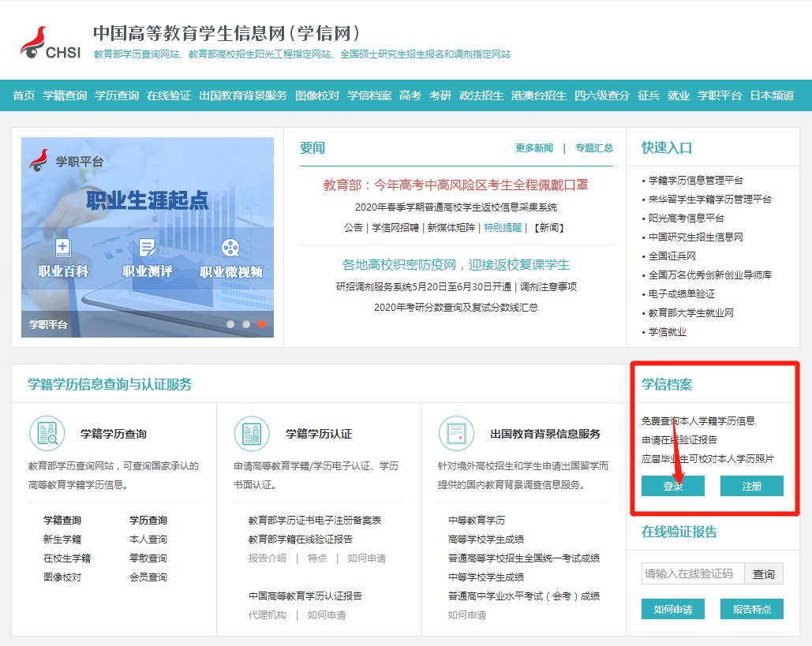Click the CHSI bird logo
Viewport: 812px width, 646px height.
[x=51, y=43]
